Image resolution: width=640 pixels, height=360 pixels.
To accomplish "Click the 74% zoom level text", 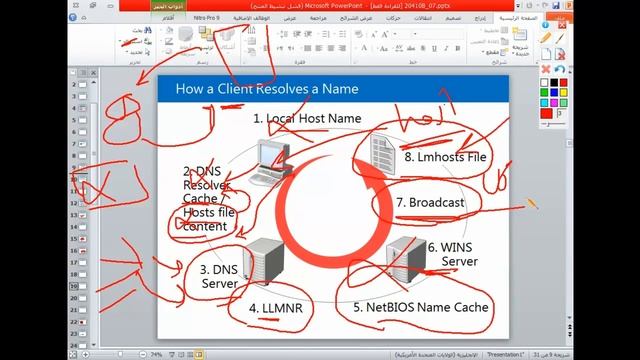I will coord(156,355).
